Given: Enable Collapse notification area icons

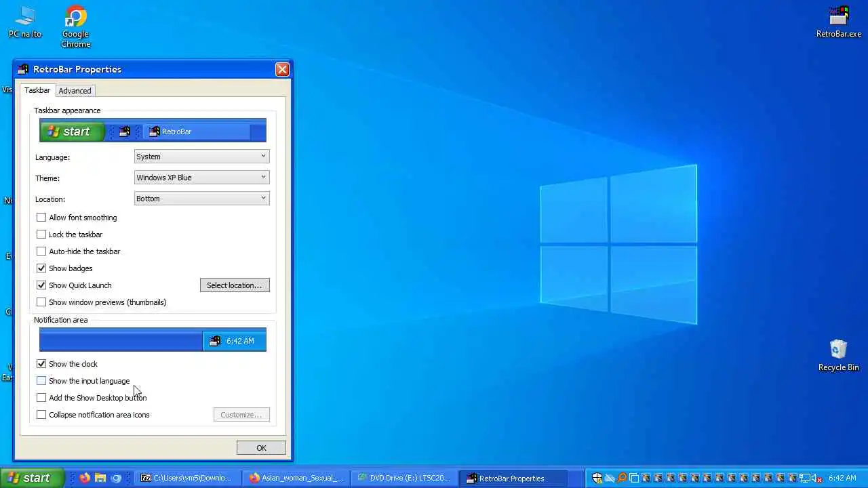Looking at the screenshot, I should tap(41, 415).
